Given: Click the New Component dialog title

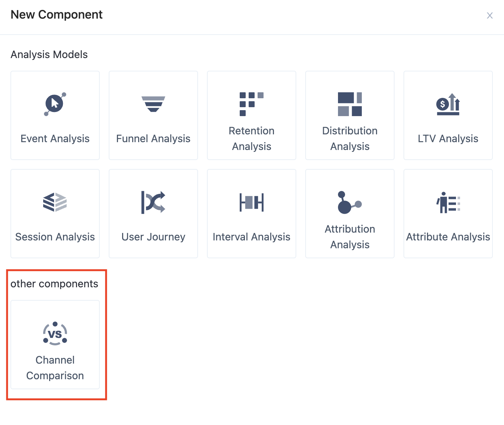Looking at the screenshot, I should (x=56, y=15).
